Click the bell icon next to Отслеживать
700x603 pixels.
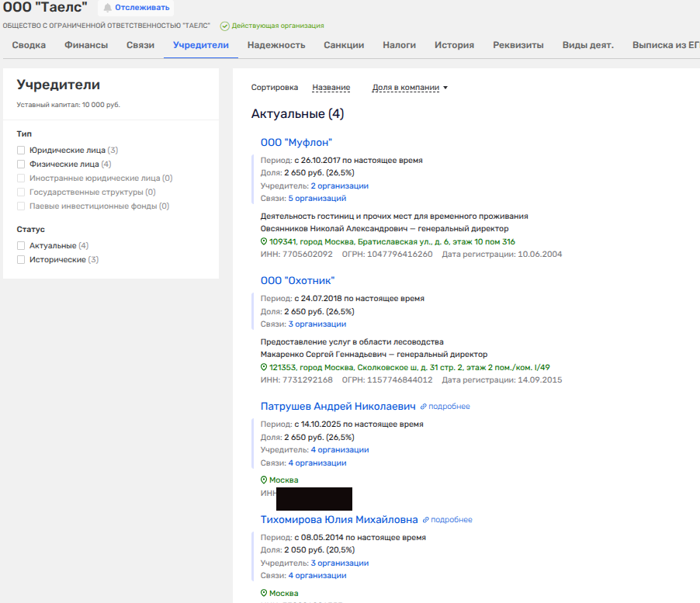pyautogui.click(x=107, y=8)
